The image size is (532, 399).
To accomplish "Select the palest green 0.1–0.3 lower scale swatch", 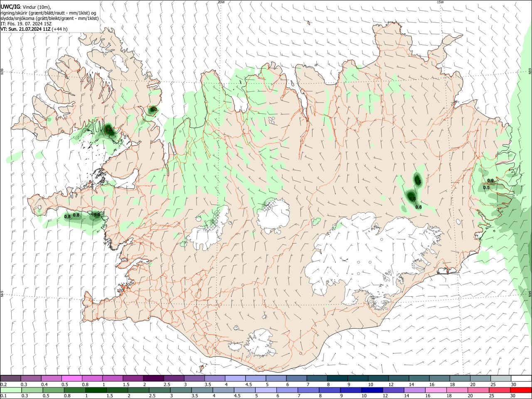I will (x=10, y=390).
